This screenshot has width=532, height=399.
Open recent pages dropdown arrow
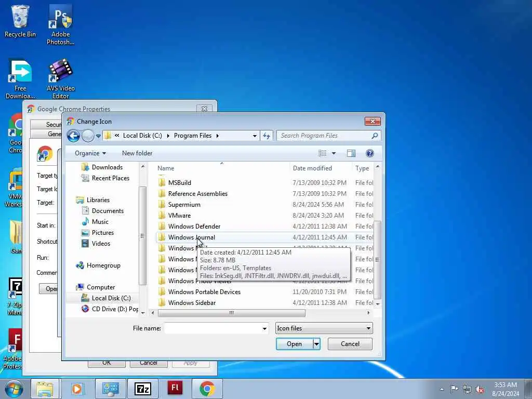(x=98, y=136)
